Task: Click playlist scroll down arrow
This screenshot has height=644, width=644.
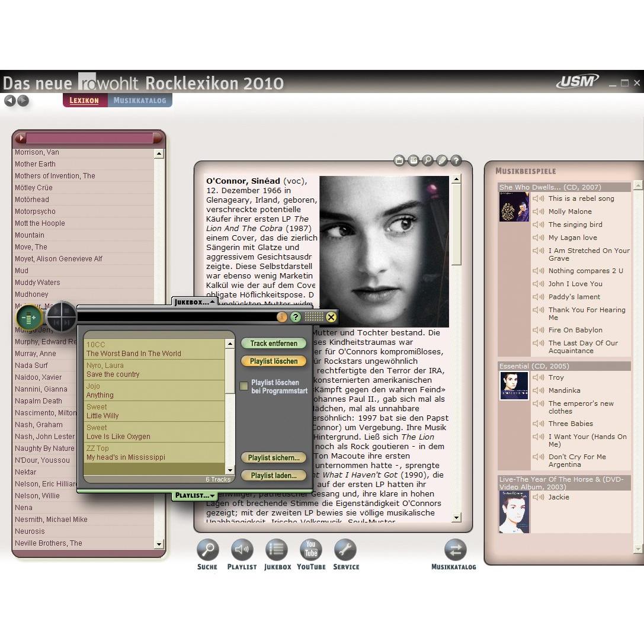Action: click(x=230, y=470)
